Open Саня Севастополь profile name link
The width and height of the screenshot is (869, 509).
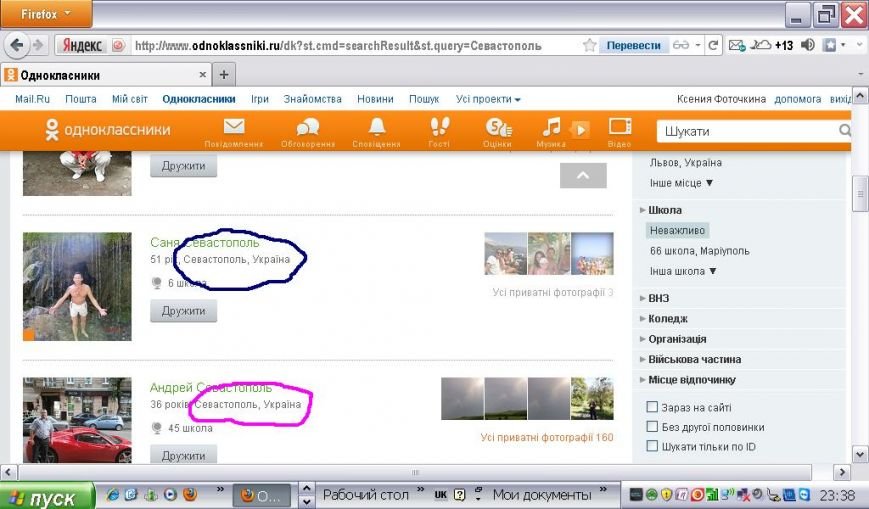coord(205,242)
